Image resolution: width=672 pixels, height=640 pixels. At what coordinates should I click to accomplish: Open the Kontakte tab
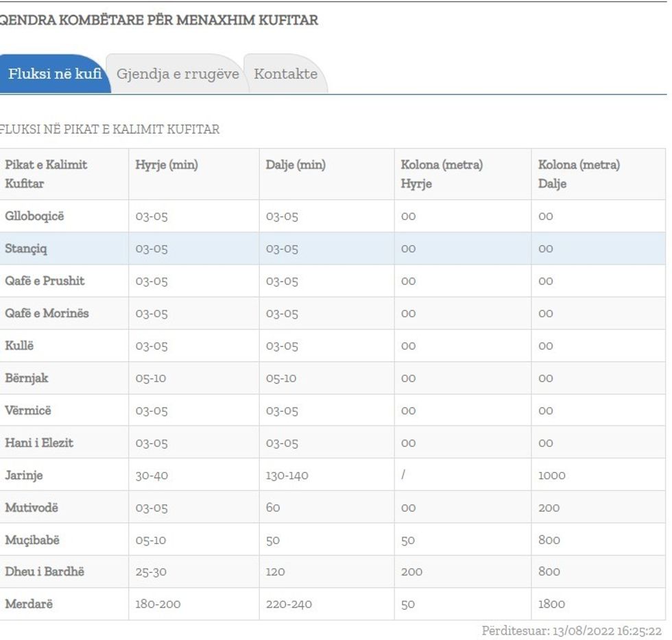click(x=285, y=74)
